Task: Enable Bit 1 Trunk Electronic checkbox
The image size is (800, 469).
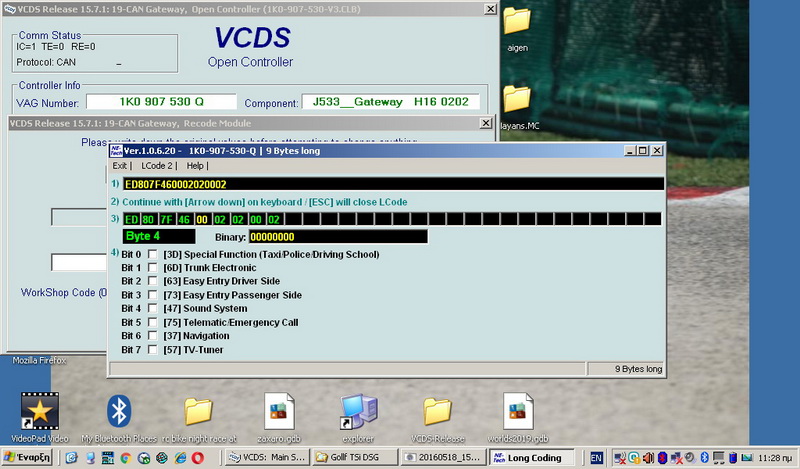Action: [152, 267]
